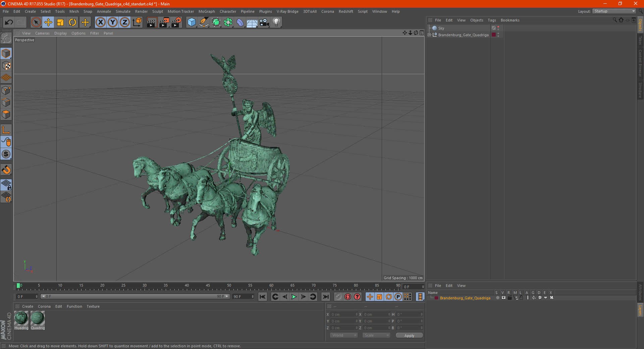Switch to Texture mode
Screen dimensions: 644x349
click(6, 66)
